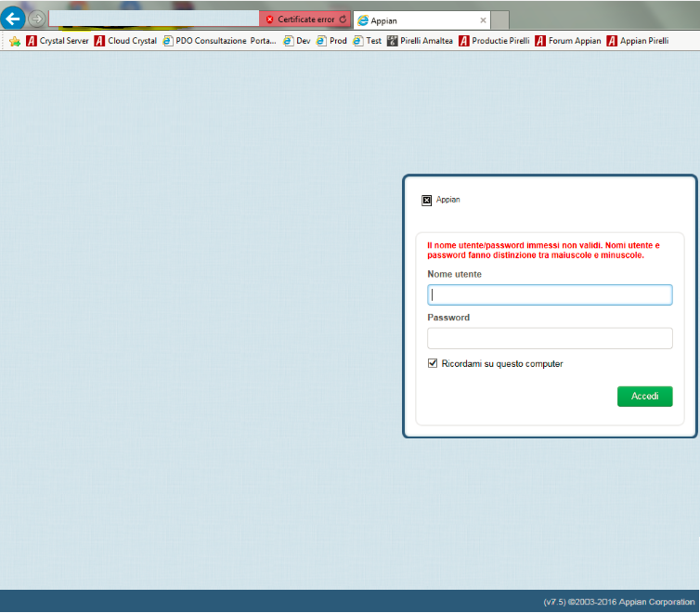Open a new blank tab
Viewport: 700px width, 613px height.
coord(500,20)
